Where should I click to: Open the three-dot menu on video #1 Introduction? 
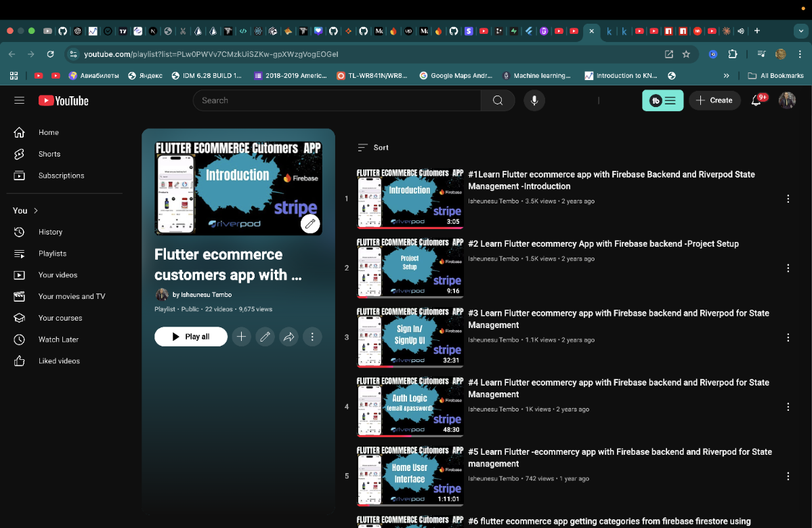[x=788, y=198]
